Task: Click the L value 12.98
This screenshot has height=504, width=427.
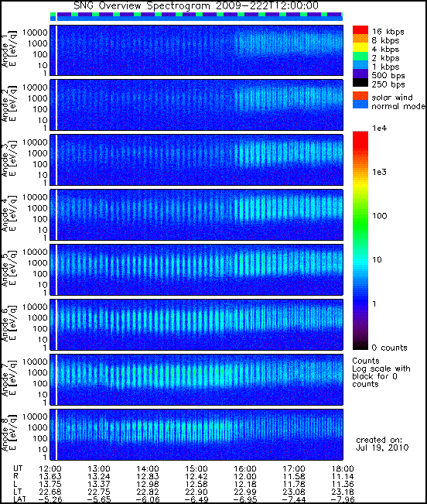Action: click(x=148, y=484)
